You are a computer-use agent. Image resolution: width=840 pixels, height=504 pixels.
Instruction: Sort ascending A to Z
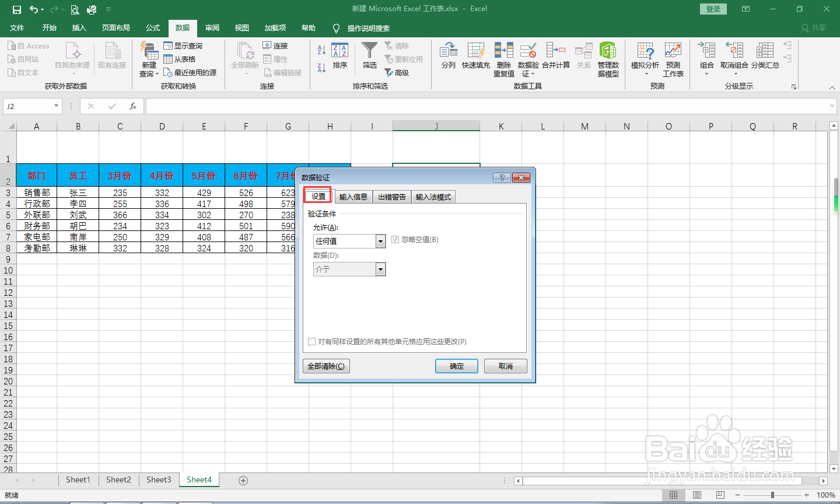321,50
